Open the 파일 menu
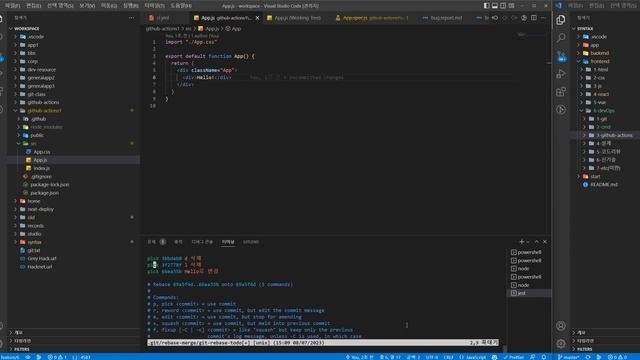This screenshot has width=640, height=360. pos(12,6)
